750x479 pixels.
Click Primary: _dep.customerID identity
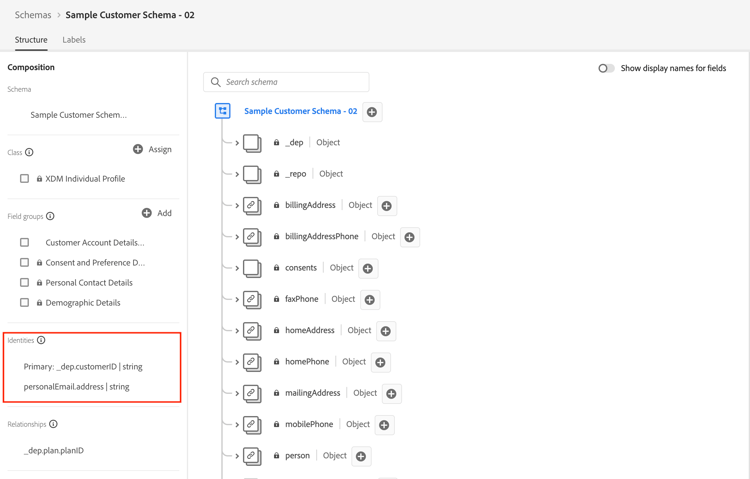click(x=83, y=367)
